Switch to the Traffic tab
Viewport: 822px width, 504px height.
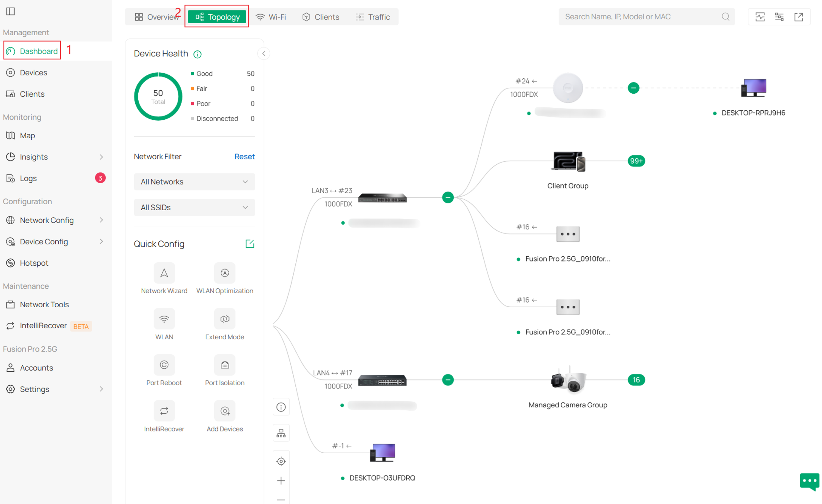373,17
